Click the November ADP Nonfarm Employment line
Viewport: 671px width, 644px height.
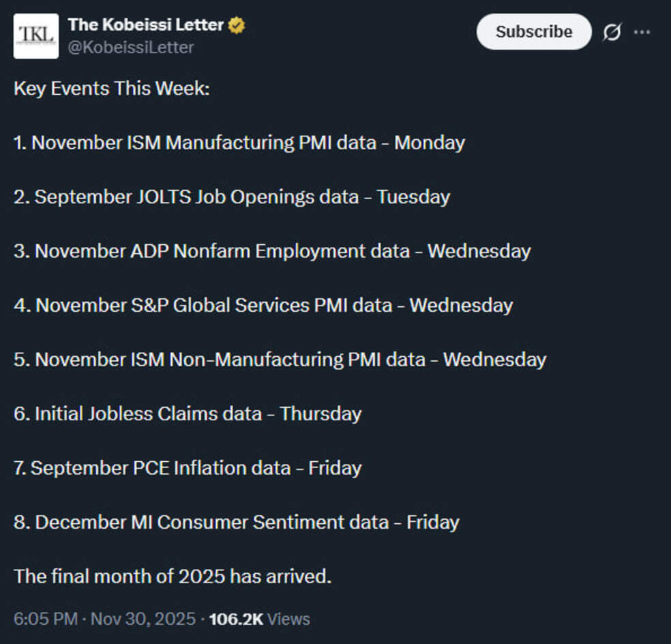[x=272, y=251]
